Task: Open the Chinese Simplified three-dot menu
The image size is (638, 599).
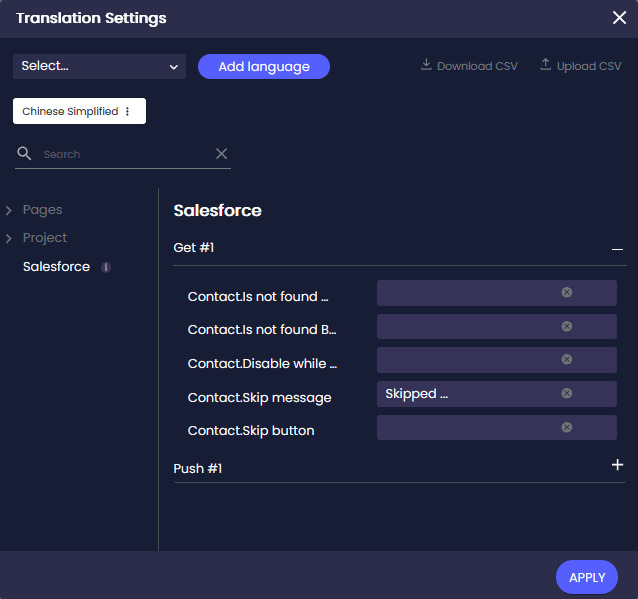Action: click(127, 111)
